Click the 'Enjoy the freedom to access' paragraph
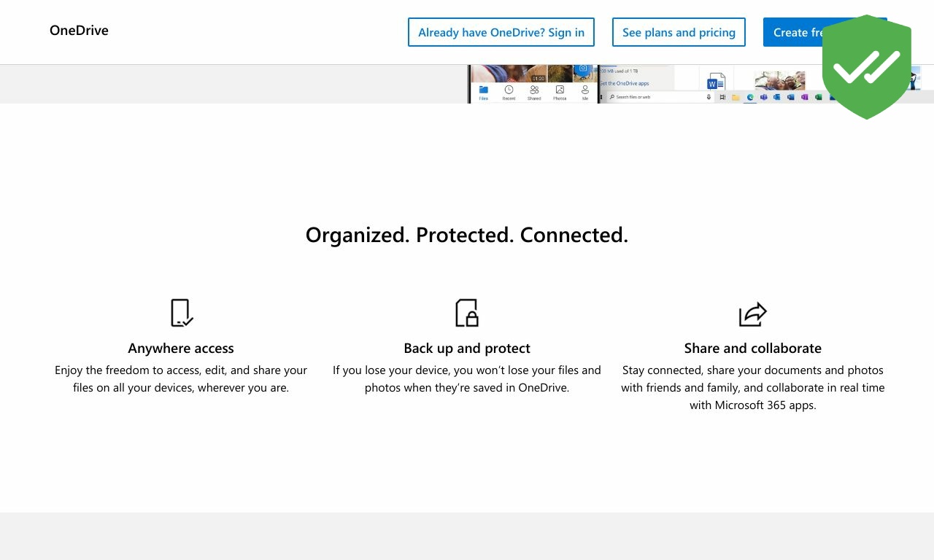Screen dimensions: 934x560 point(181,379)
